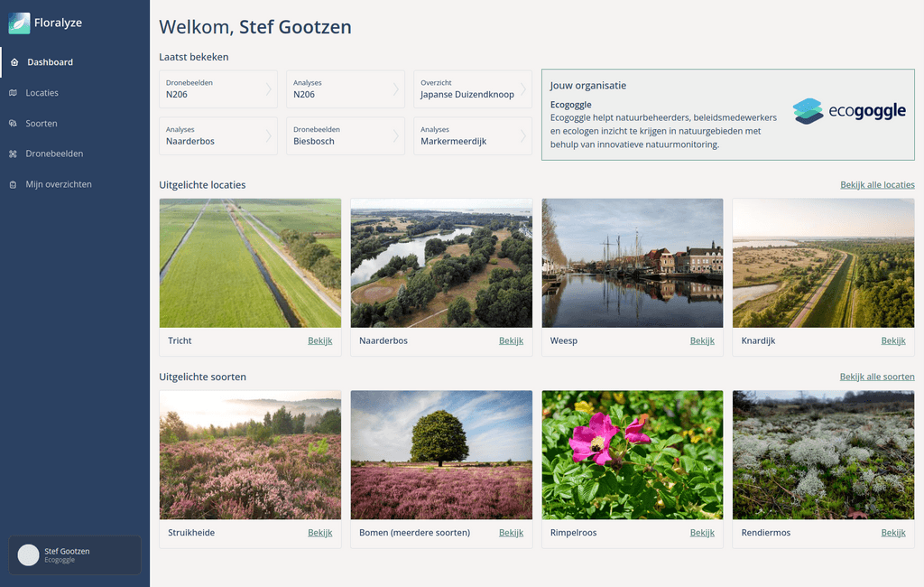
Task: Click the ecogoggle logo in the organisation card
Action: 849,111
